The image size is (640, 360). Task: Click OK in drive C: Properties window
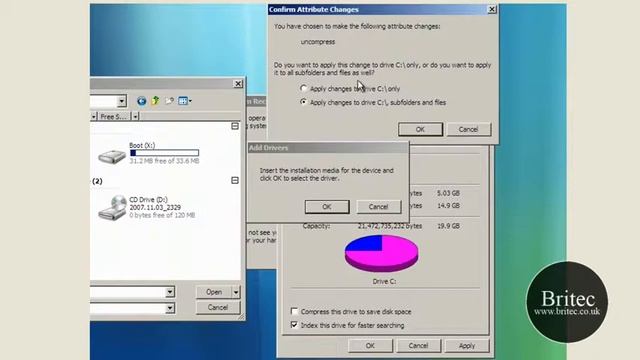click(x=370, y=346)
